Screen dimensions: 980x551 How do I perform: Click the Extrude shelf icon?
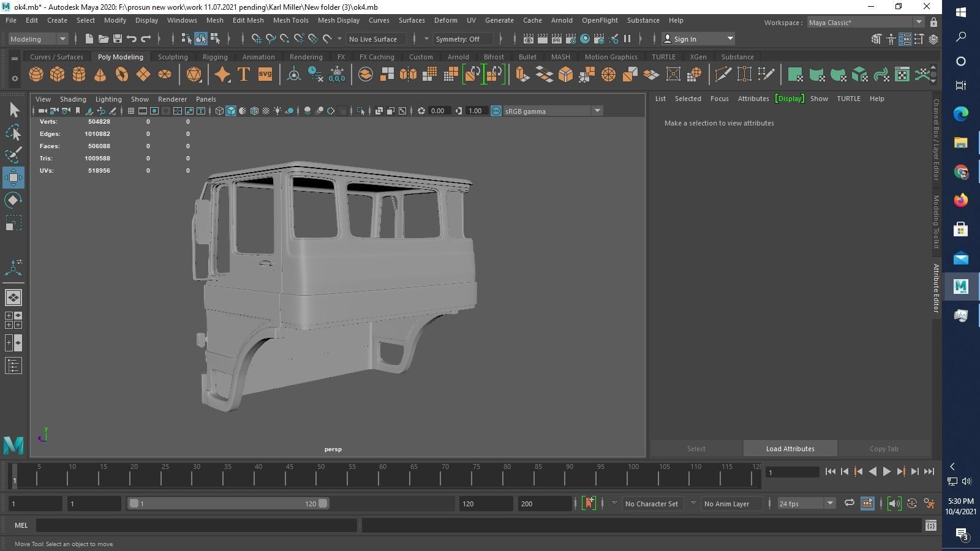[x=522, y=75]
